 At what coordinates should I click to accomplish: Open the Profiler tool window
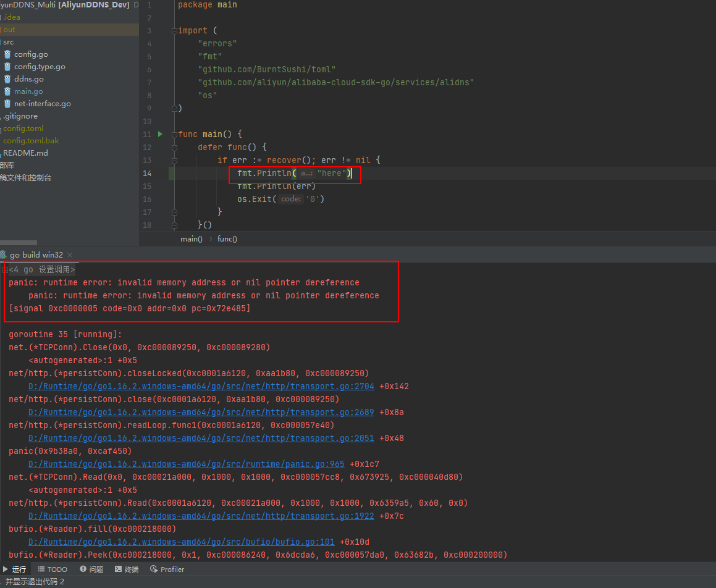167,569
